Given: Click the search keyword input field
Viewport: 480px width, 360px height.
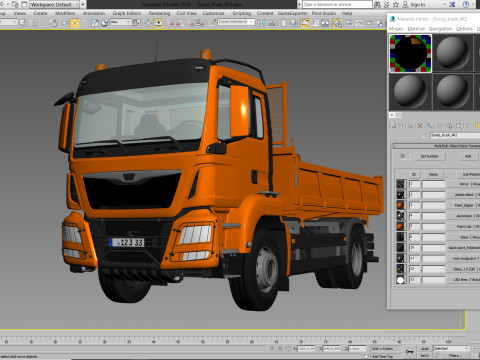Looking at the screenshot, I should (x=337, y=4).
